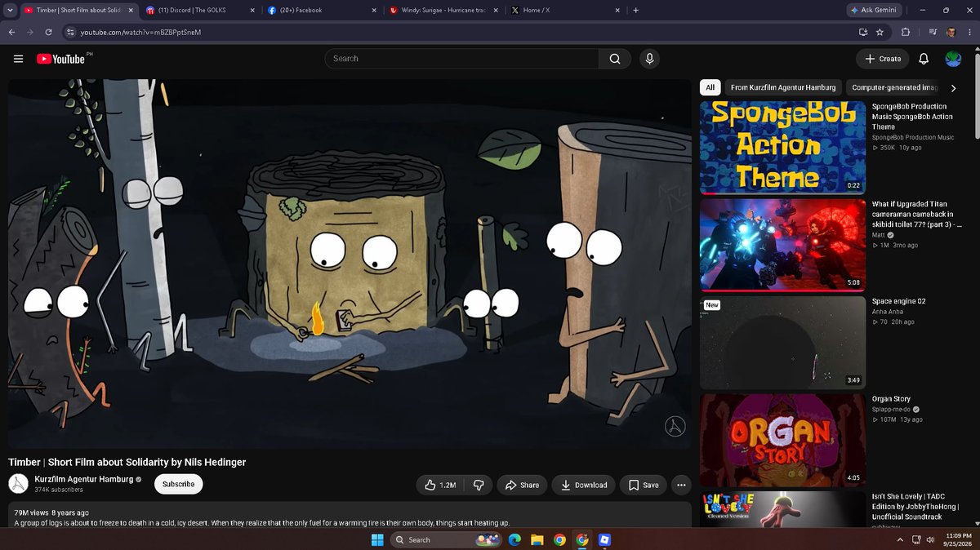The image size is (980, 550).
Task: Open the YouTube hamburger guide menu
Action: (18, 59)
